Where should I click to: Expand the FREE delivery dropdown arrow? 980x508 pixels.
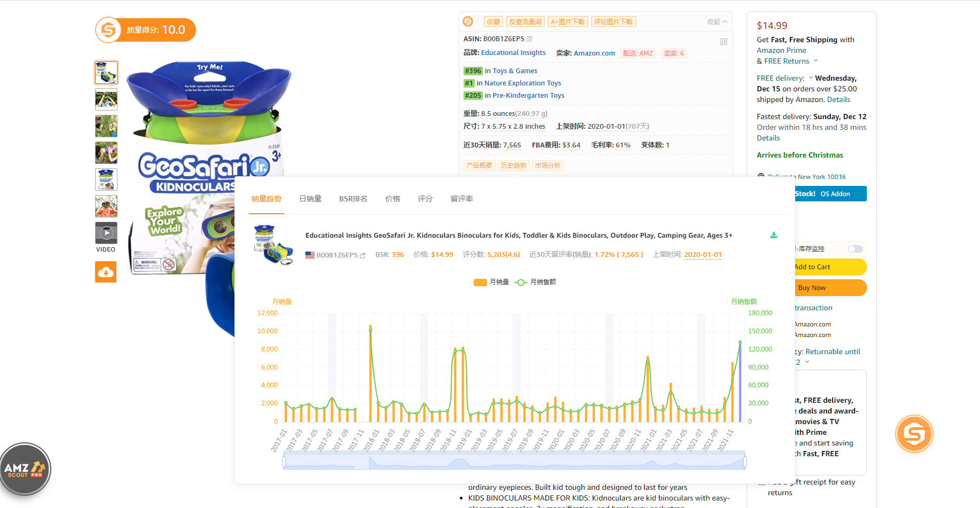click(x=811, y=78)
